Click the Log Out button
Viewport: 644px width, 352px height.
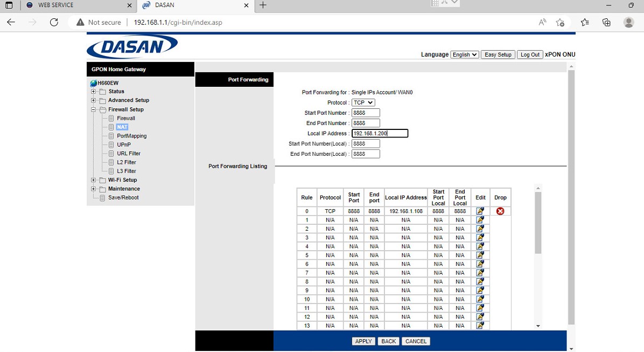tap(530, 54)
